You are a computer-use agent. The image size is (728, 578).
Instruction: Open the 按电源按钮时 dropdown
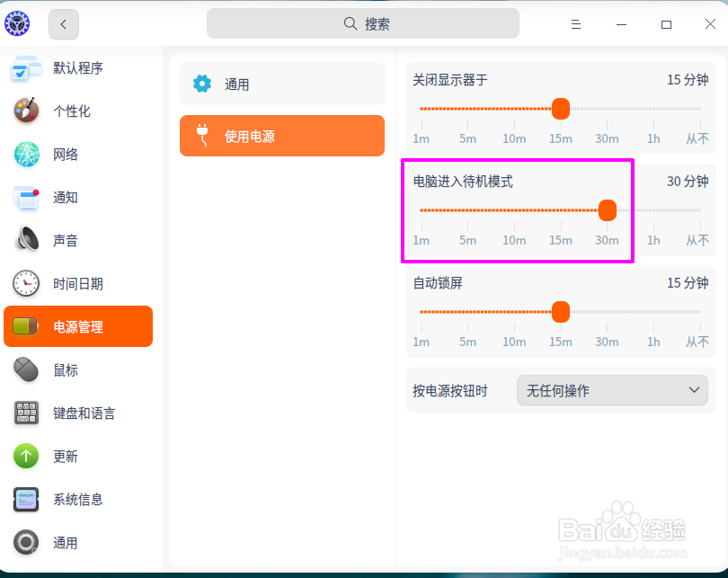pos(612,390)
